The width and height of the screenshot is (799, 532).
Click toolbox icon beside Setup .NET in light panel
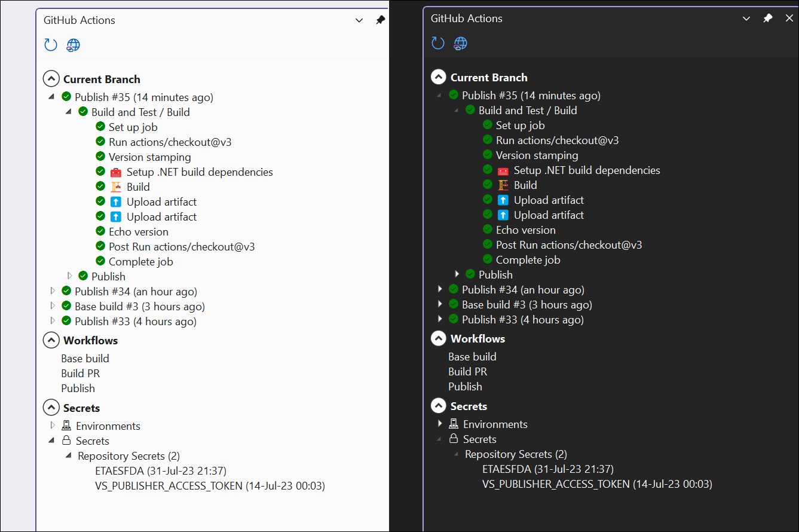116,172
